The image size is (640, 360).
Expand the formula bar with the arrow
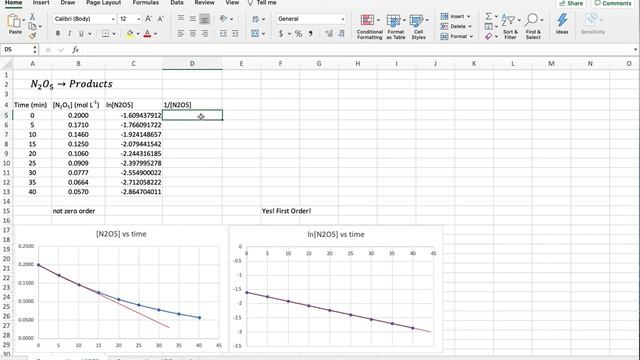click(636, 50)
